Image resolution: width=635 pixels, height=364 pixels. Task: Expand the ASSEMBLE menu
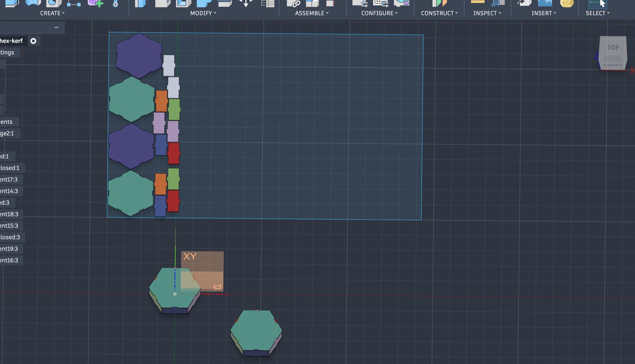tap(312, 13)
